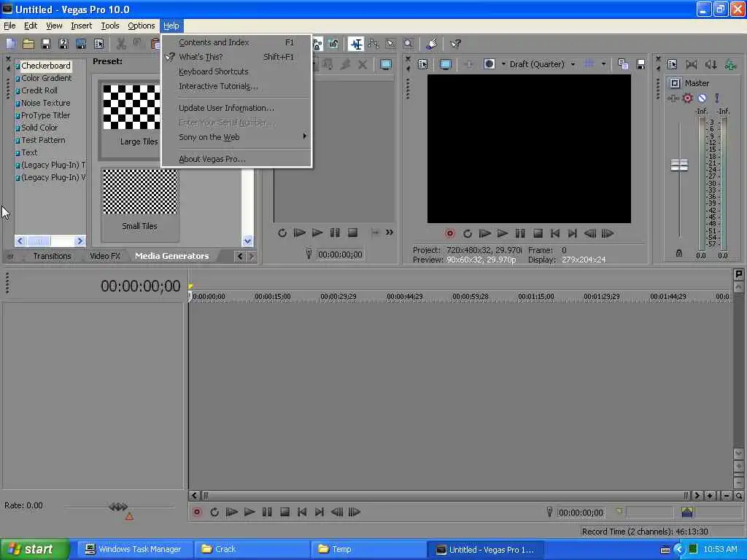Toggle split screen view icon in preview
The height and width of the screenshot is (560, 747).
tap(489, 64)
